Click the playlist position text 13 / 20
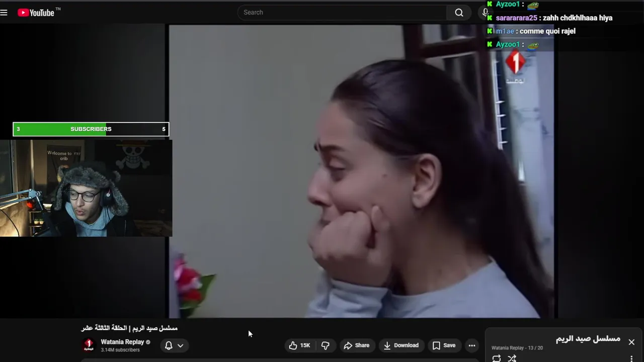 535,348
